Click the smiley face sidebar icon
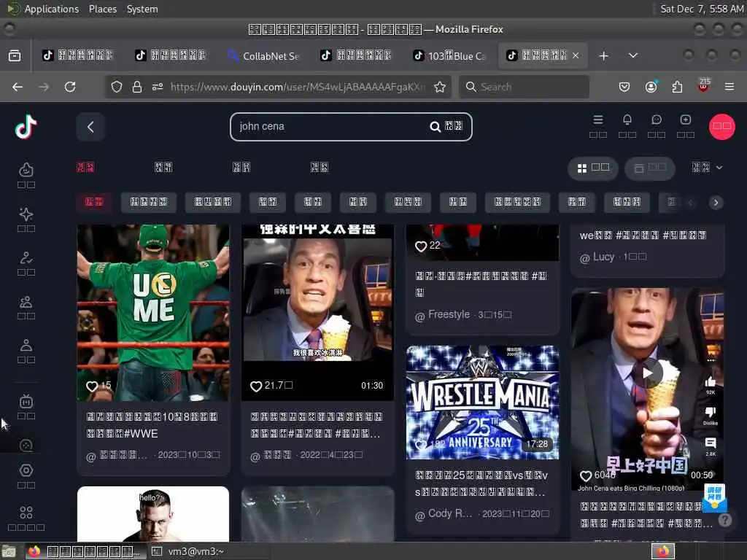Image resolution: width=747 pixels, height=560 pixels. tap(26, 169)
